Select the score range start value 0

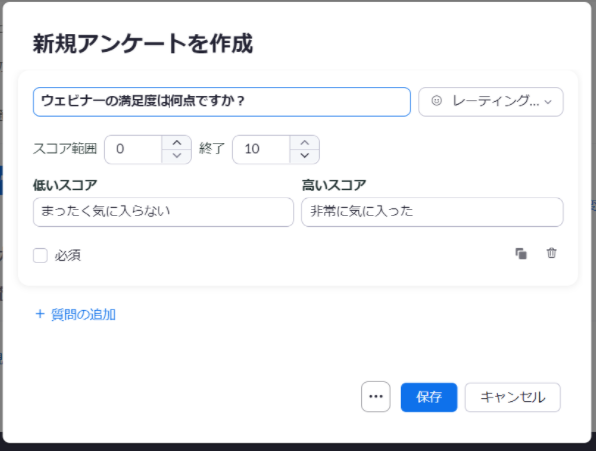click(134, 149)
